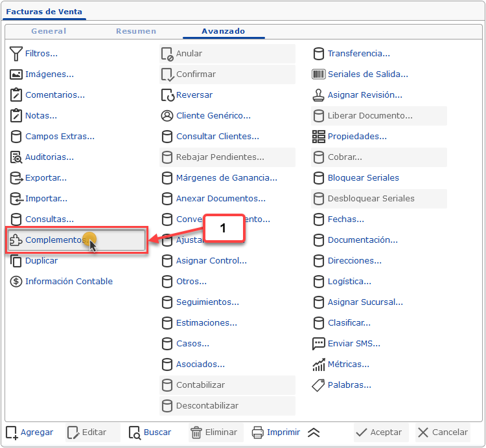Screen dimensions: 486x448
Task: Click the Buscar magnifier document icon
Action: [135, 432]
